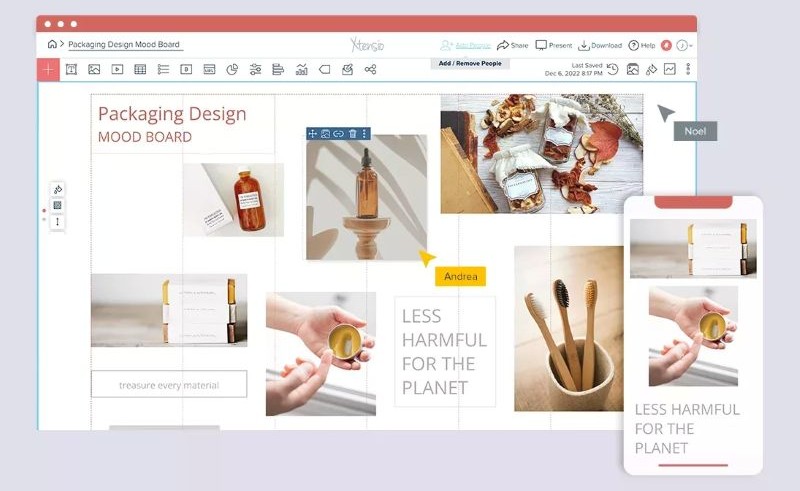Insert a table module from the toolbar

(x=140, y=69)
